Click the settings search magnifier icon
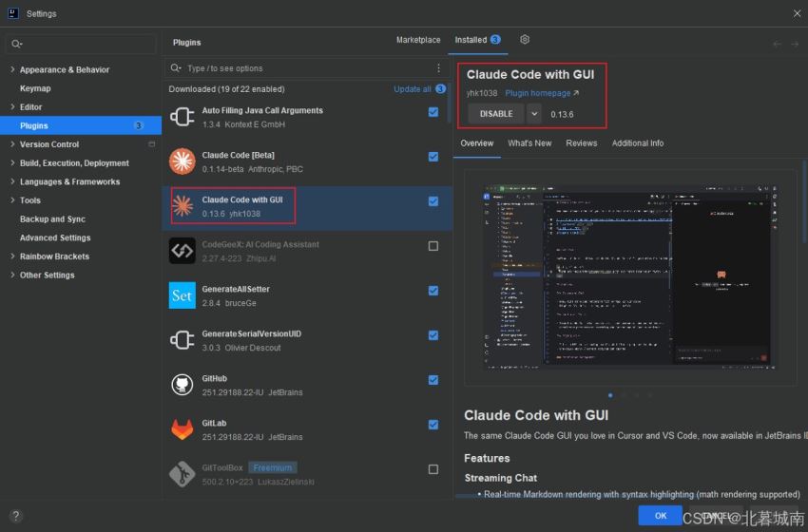 pyautogui.click(x=16, y=44)
